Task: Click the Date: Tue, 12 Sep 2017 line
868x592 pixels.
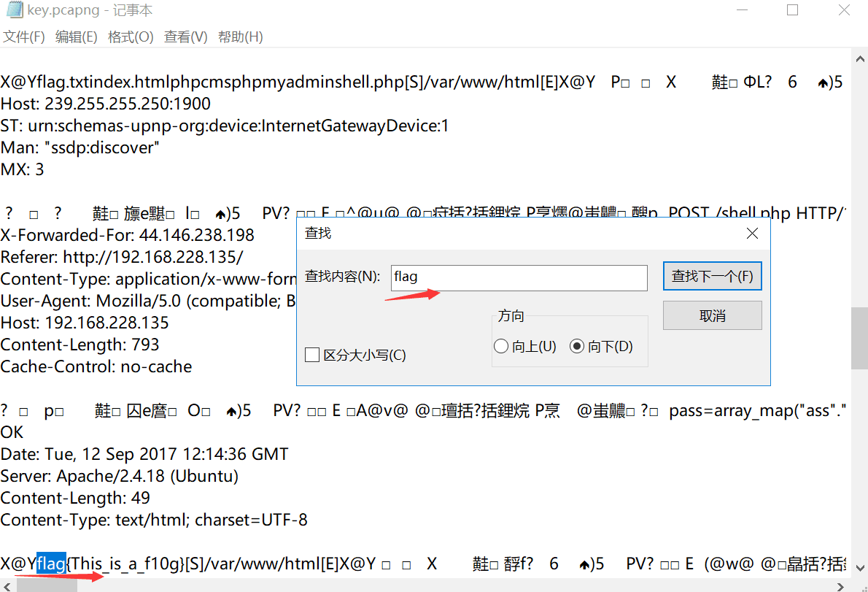Action: 144,454
